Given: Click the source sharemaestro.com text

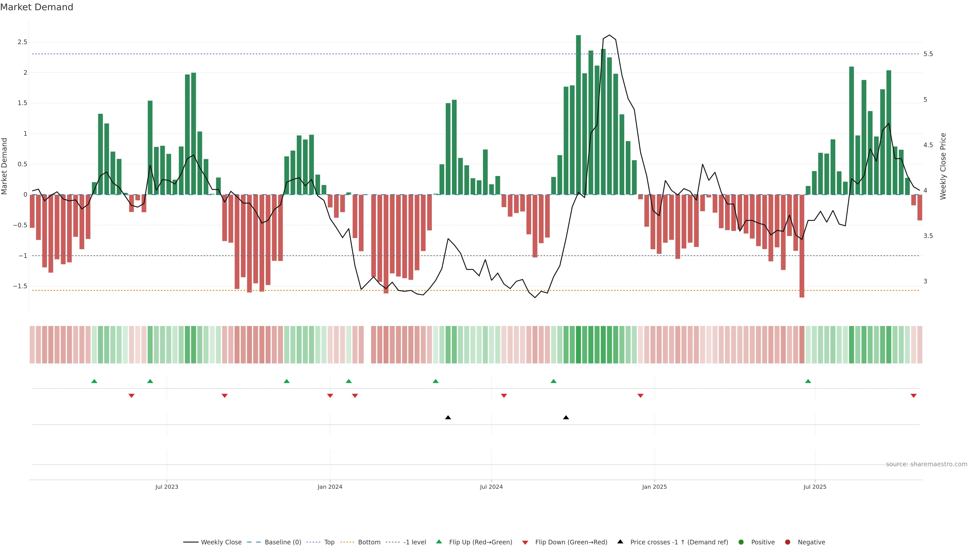Looking at the screenshot, I should coord(926,464).
